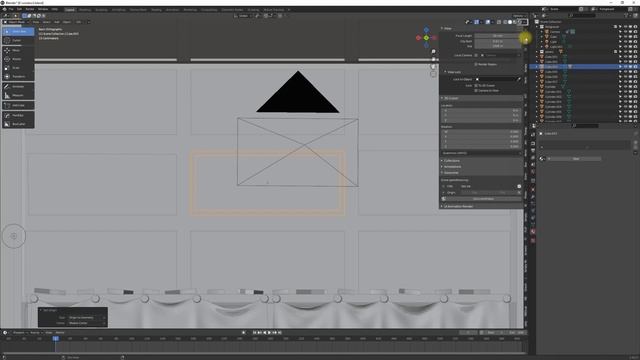Click the eyedropper beside Lock to Object
The width and height of the screenshot is (640, 360).
pos(519,79)
